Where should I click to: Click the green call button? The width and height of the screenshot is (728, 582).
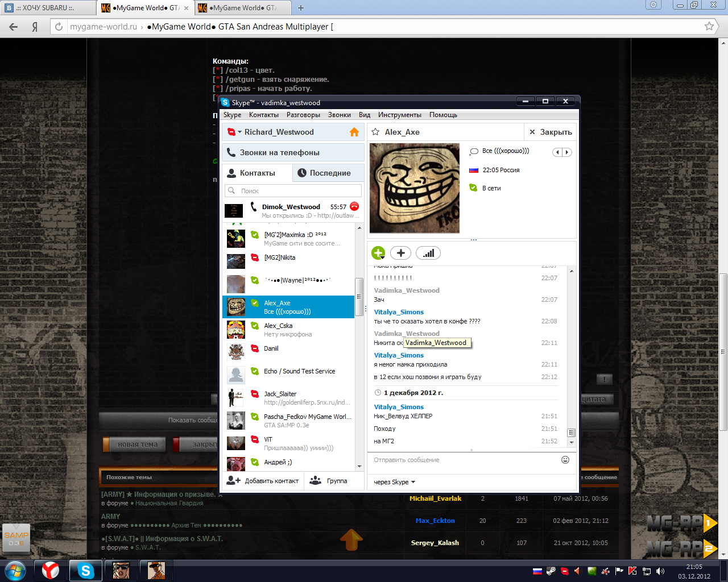click(378, 253)
